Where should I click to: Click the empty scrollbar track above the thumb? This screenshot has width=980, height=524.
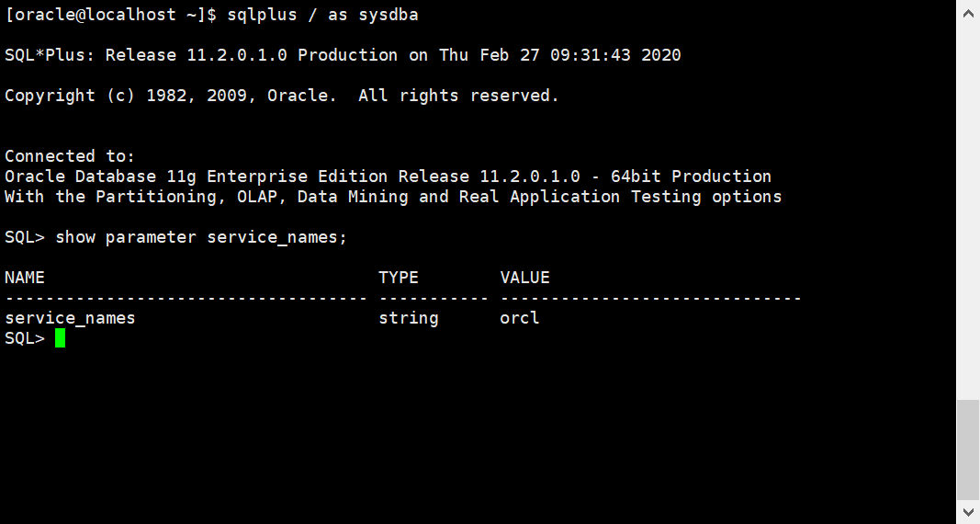coord(968,212)
